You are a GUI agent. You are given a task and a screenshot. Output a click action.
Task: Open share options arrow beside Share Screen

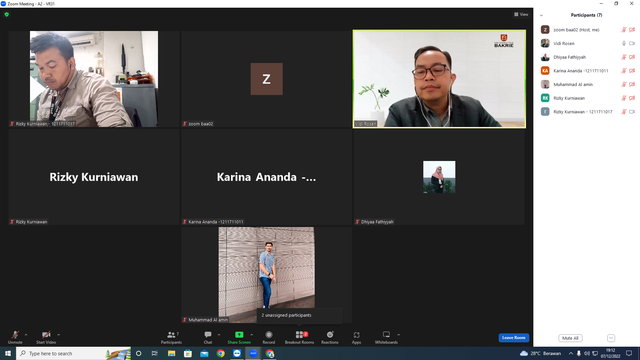pos(251,335)
